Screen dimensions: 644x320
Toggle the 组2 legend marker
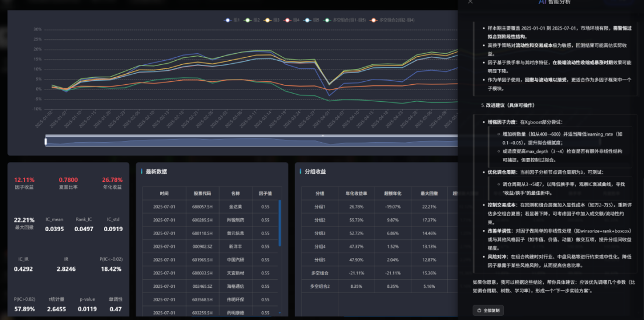click(248, 20)
